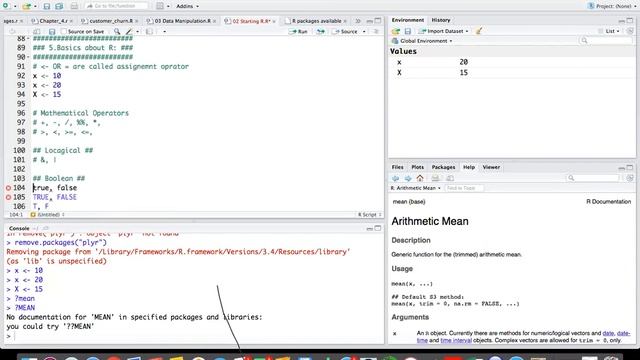640x360 pixels.
Task: Toggle the Source on Save checkbox
Action: (64, 31)
